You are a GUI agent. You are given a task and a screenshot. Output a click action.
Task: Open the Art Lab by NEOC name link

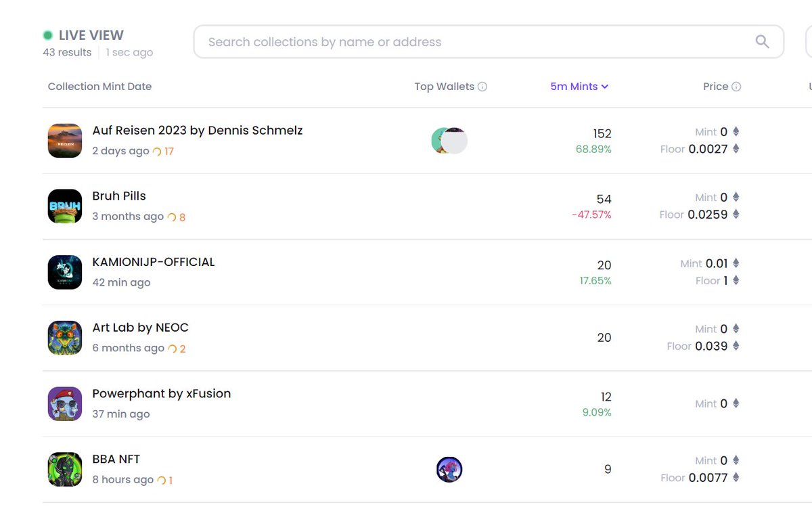click(x=140, y=328)
